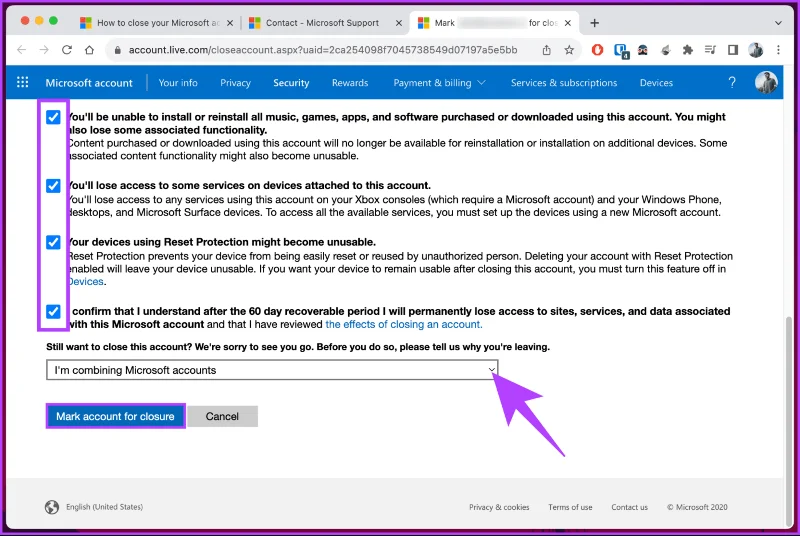Go to the browser home page
This screenshot has width=800, height=536.
(89, 50)
